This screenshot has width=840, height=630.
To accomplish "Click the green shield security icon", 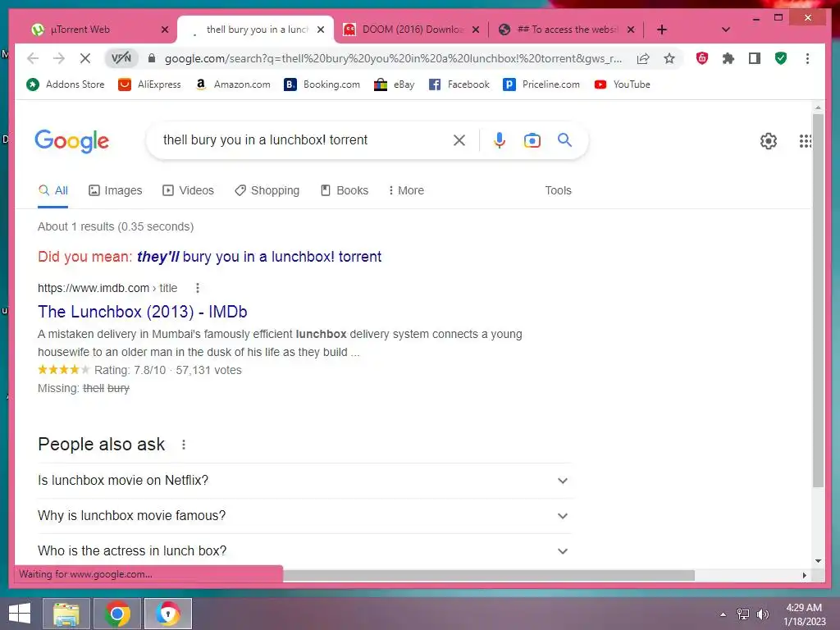I will pos(781,58).
